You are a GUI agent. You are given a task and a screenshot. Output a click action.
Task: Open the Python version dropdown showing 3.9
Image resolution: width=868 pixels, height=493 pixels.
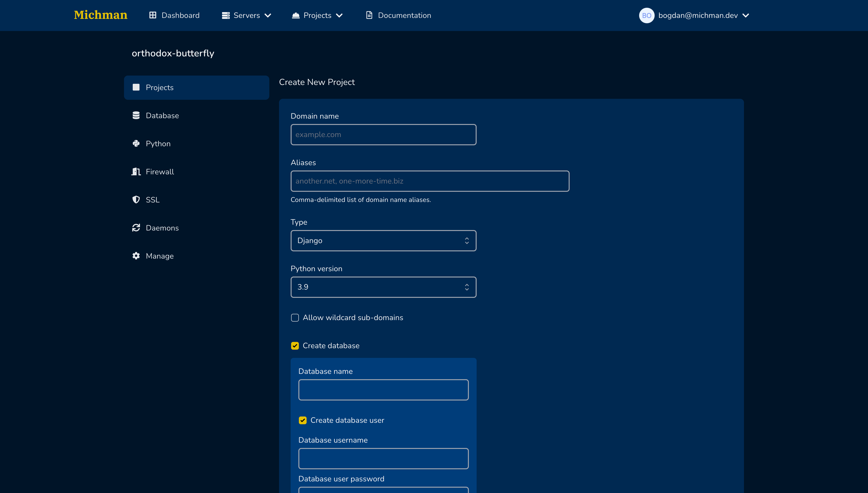383,287
